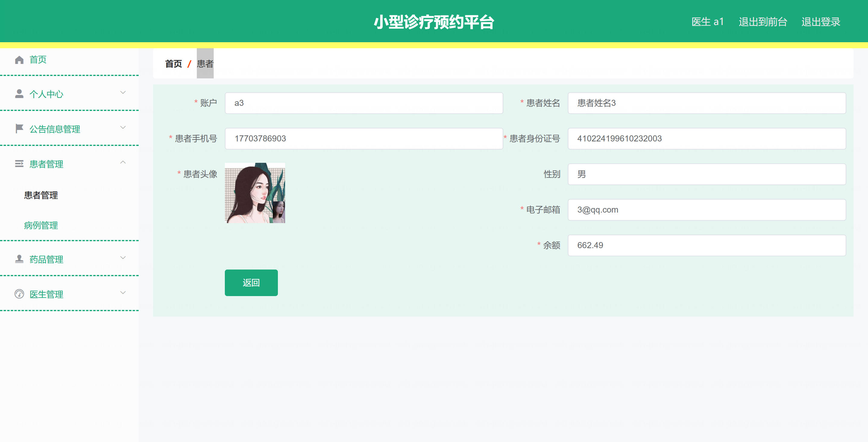Screen dimensions: 868x442
Task: Click the 小型诊疗预约平台 title
Action: point(434,22)
